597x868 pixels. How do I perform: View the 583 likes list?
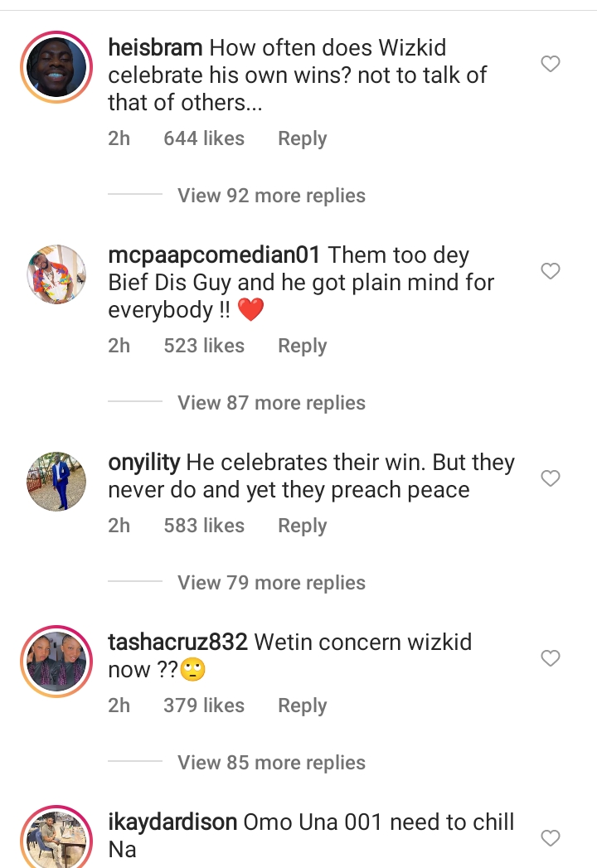coord(204,526)
